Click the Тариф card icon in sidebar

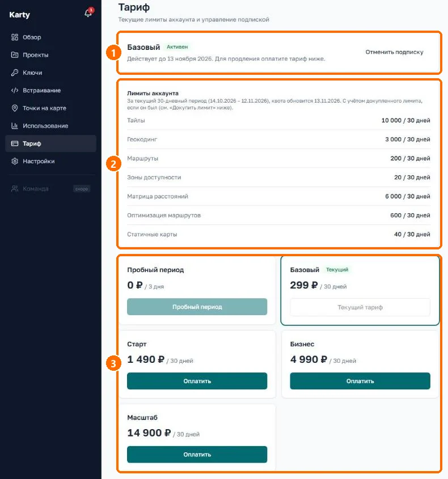[x=15, y=143]
